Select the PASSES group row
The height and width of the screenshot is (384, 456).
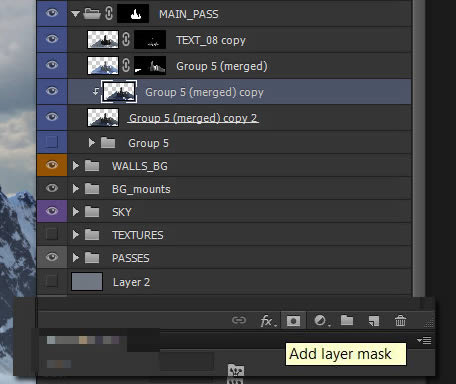point(239,257)
